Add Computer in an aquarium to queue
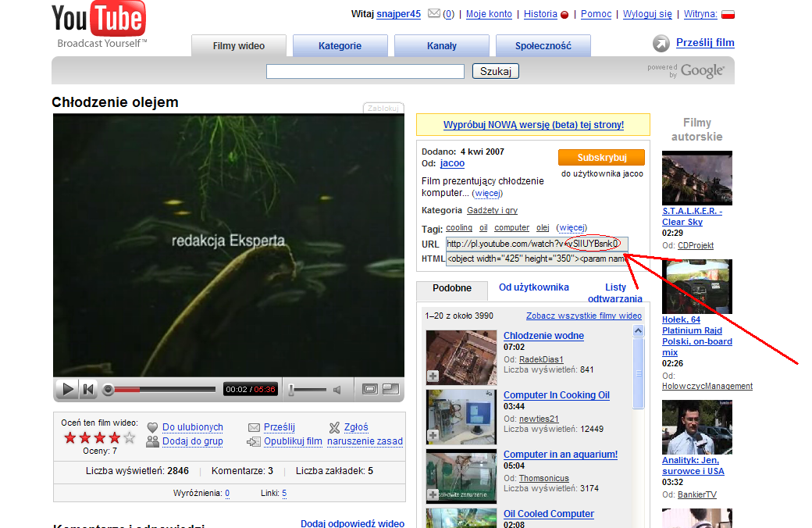Screen dimensions: 812x528 click(433, 495)
